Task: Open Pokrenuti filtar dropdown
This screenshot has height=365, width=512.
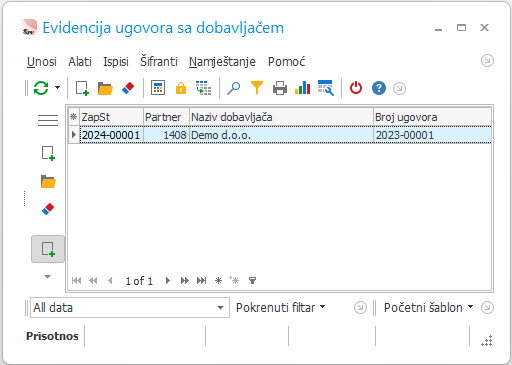Action: (280, 307)
